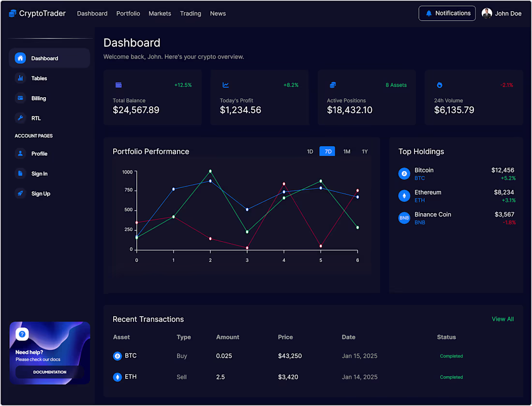
Task: Click the Sign In document icon
Action: point(20,174)
